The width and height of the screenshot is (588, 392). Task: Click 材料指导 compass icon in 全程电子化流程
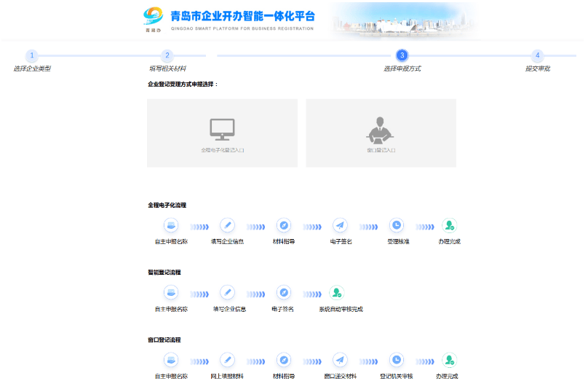click(x=284, y=226)
